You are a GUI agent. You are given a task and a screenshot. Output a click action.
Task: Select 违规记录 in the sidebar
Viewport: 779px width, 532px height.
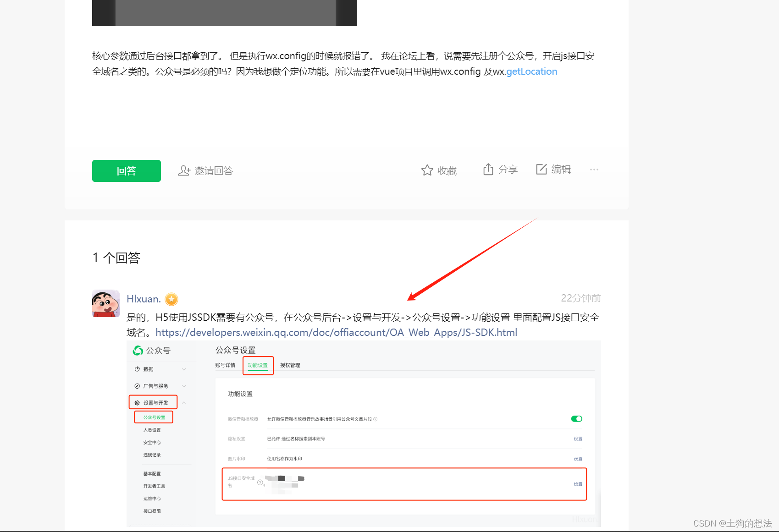coord(152,455)
